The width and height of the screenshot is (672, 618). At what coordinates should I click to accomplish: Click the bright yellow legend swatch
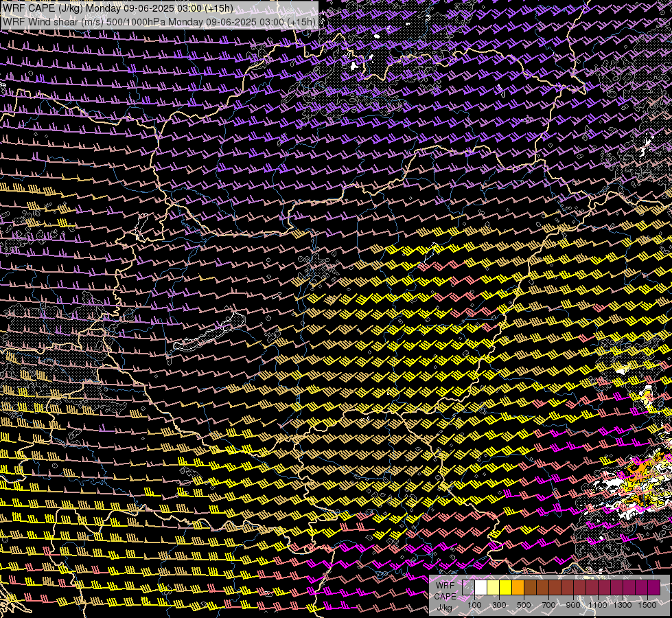506,588
